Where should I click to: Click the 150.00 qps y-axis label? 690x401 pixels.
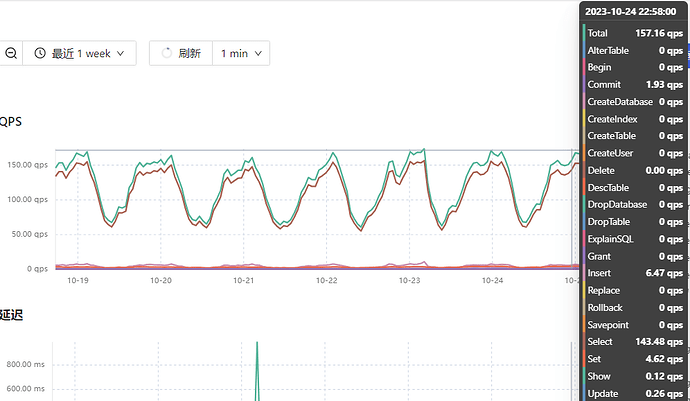(x=27, y=164)
